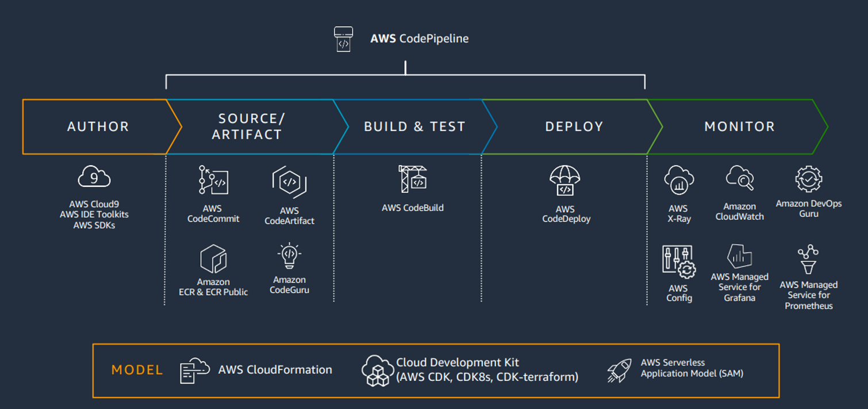Select the SOURCE/ARTIFACT stage arrow
Screen dimensions: 868x409
(257, 127)
